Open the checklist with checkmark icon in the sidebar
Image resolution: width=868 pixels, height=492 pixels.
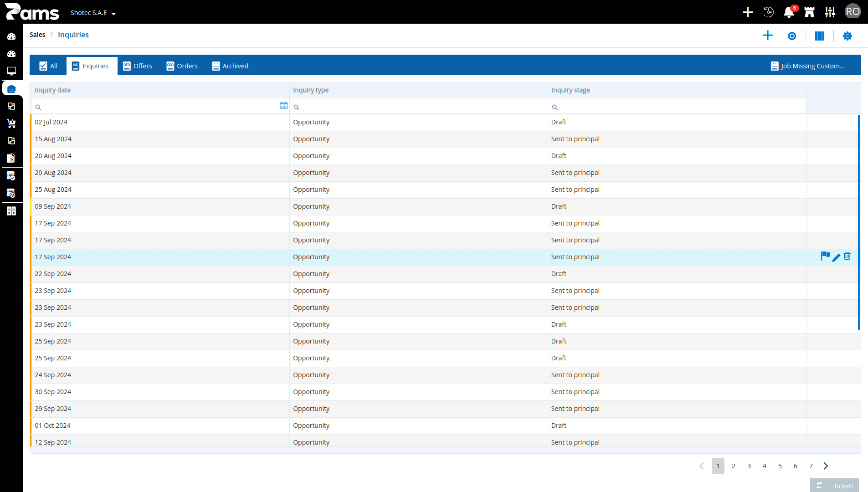[x=11, y=176]
